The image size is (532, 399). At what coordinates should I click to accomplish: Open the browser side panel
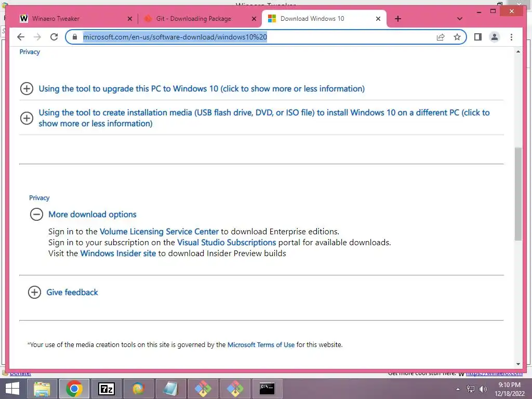click(x=478, y=37)
